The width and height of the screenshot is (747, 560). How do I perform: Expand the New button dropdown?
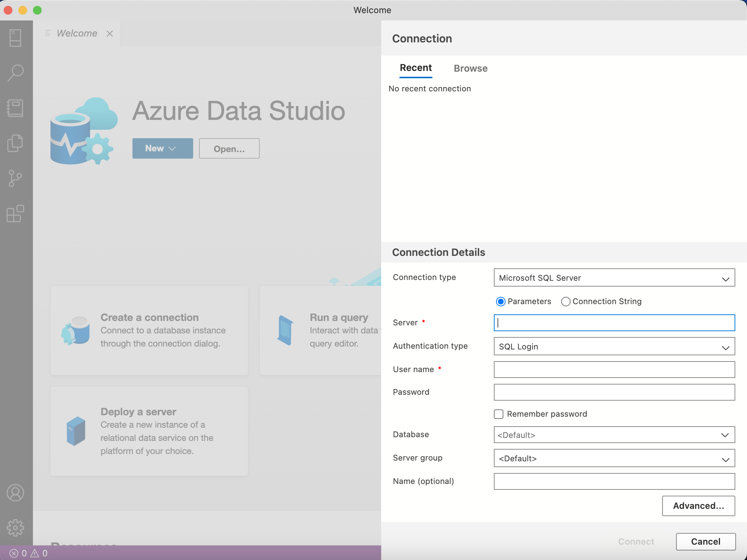(x=163, y=148)
